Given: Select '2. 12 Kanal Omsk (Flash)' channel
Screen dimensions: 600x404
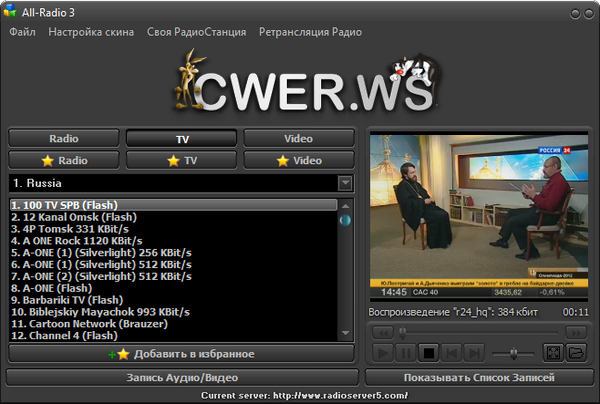Looking at the screenshot, I should 174,217.
